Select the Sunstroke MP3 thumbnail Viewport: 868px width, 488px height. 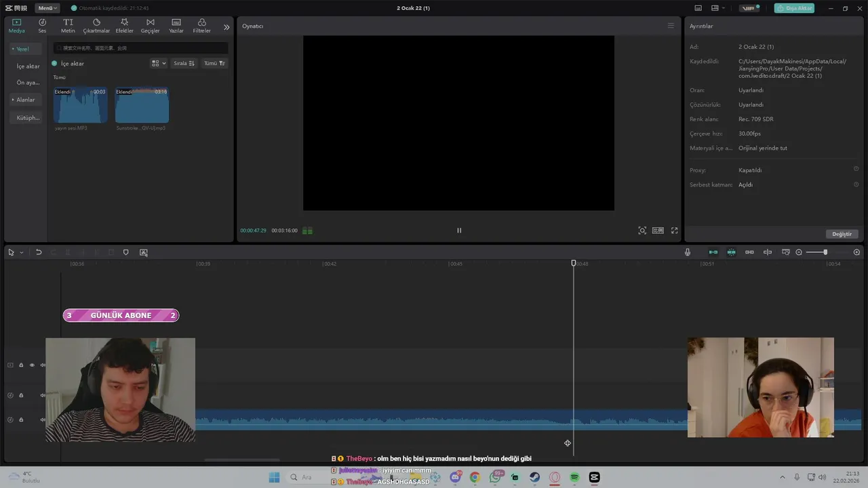coord(142,105)
